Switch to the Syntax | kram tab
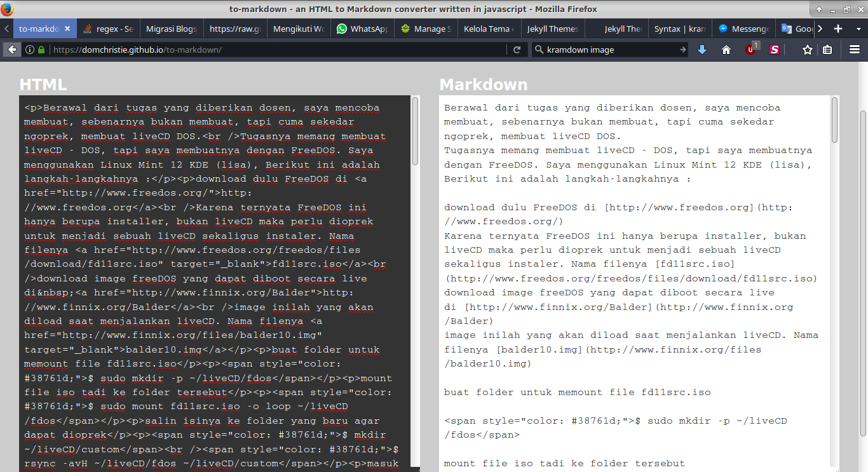This screenshot has height=472, width=868. [679, 29]
